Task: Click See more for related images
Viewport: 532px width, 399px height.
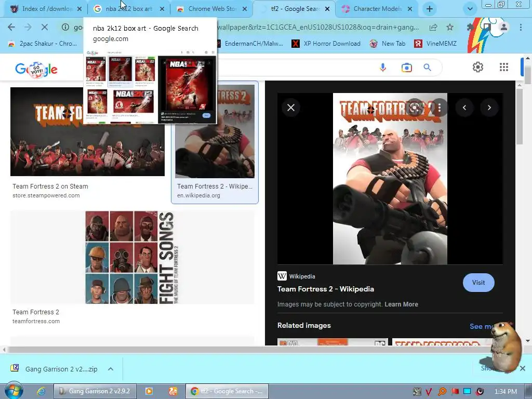Action: pos(481,326)
